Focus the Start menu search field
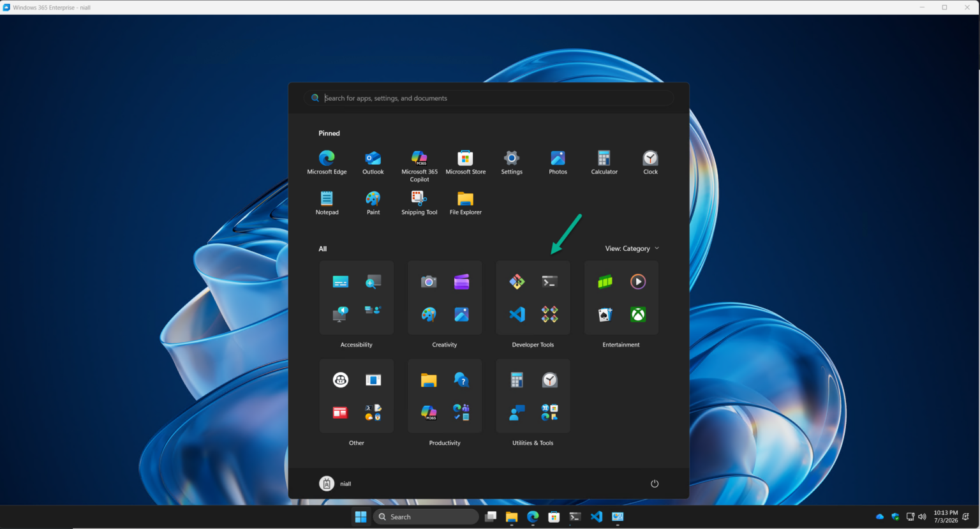 [489, 98]
